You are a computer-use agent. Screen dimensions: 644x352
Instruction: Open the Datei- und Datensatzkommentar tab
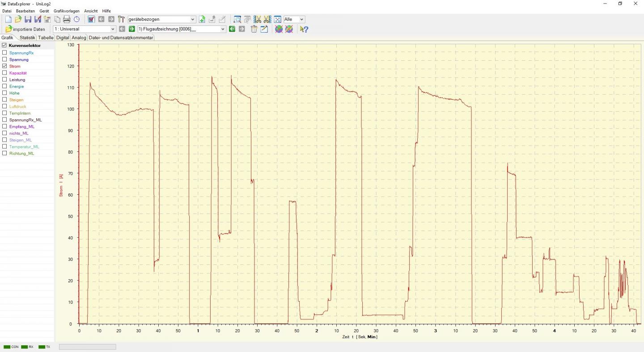click(121, 38)
